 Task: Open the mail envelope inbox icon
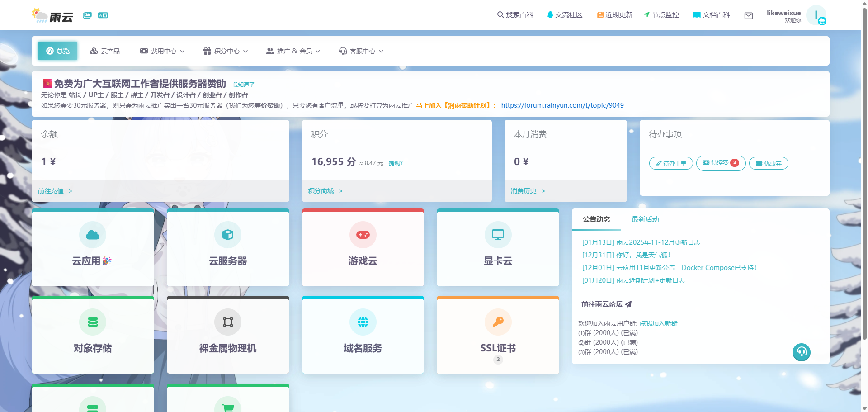click(x=749, y=16)
